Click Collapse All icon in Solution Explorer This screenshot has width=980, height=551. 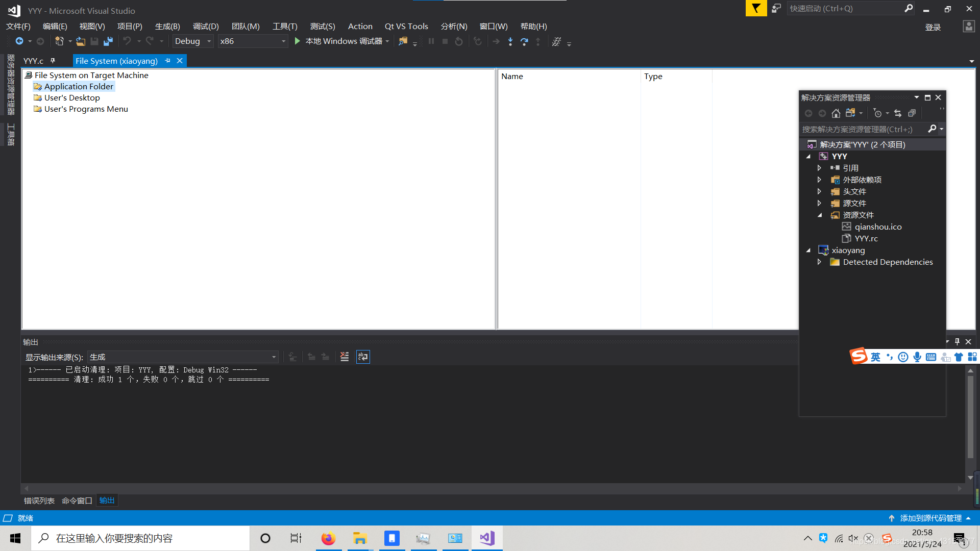912,113
